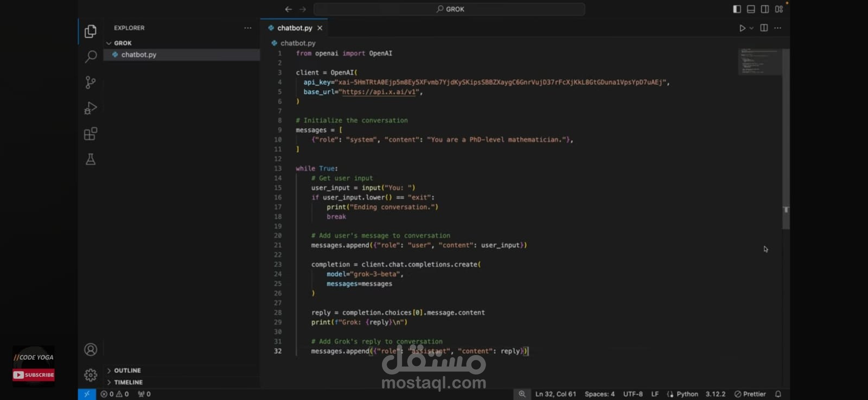The width and height of the screenshot is (868, 400).
Task: Open the Source Control view
Action: 91,82
